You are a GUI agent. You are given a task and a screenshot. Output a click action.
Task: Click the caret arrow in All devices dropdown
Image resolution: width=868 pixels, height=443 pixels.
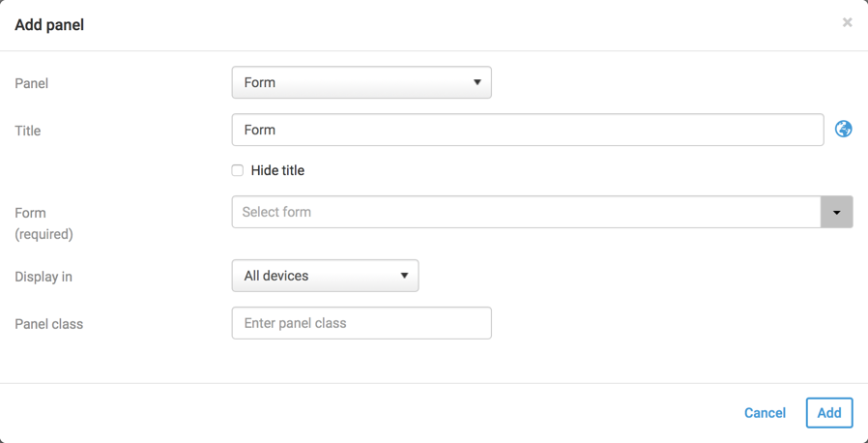coord(404,276)
